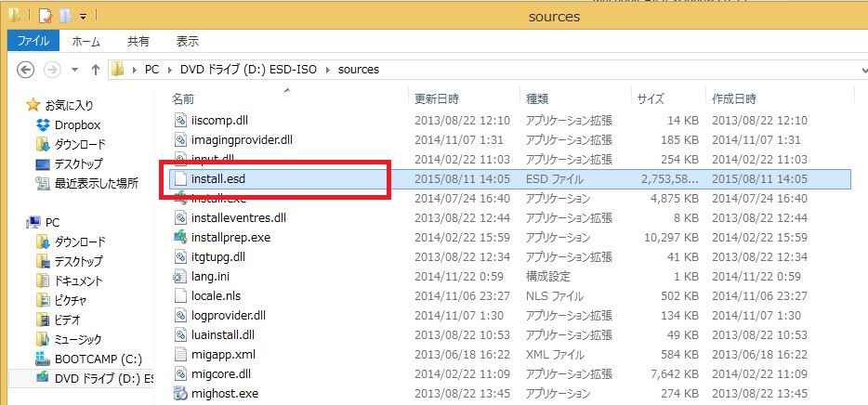Image resolution: width=868 pixels, height=405 pixels.
Task: Click installprep.exe file icon
Action: point(180,238)
